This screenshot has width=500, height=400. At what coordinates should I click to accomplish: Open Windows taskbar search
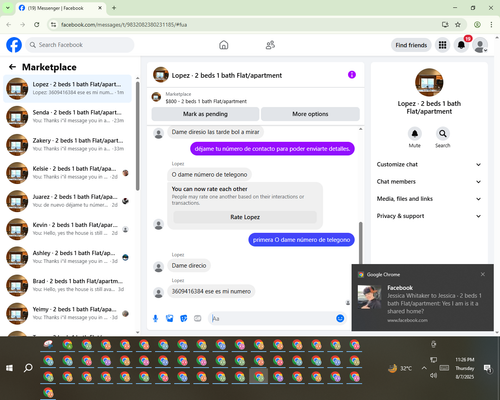[28, 368]
